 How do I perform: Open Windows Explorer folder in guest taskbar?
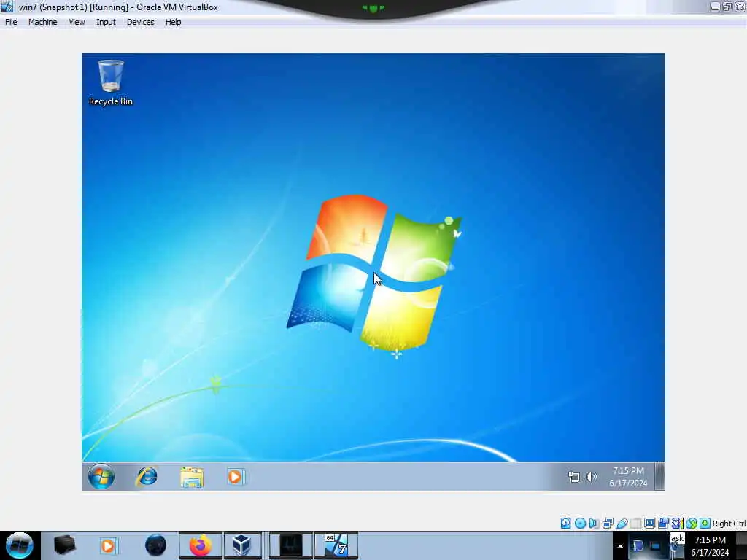coord(192,477)
